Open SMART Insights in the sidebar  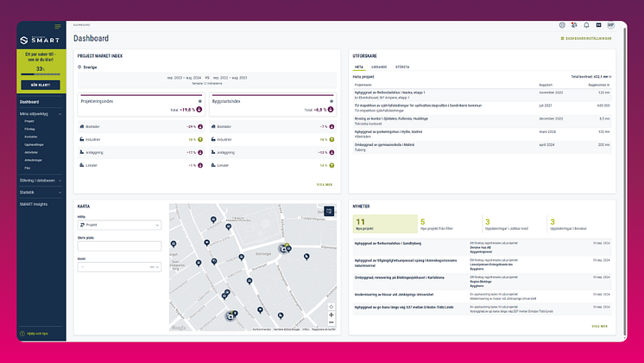tap(35, 204)
